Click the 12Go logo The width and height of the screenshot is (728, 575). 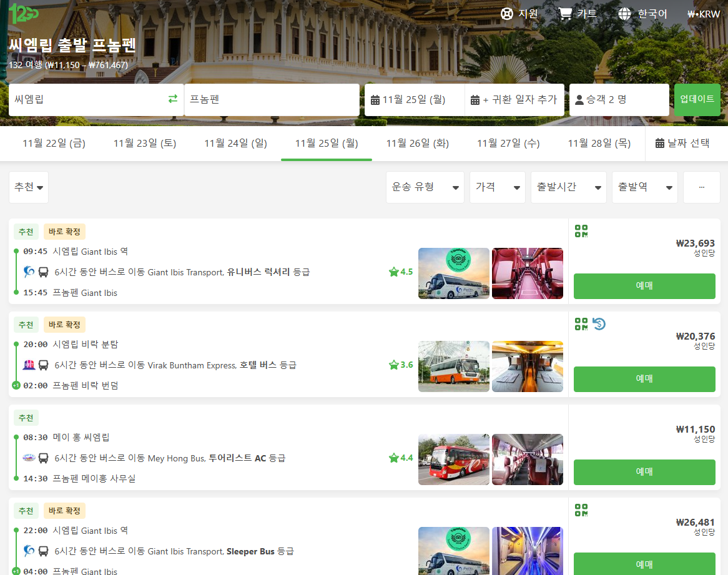(23, 12)
